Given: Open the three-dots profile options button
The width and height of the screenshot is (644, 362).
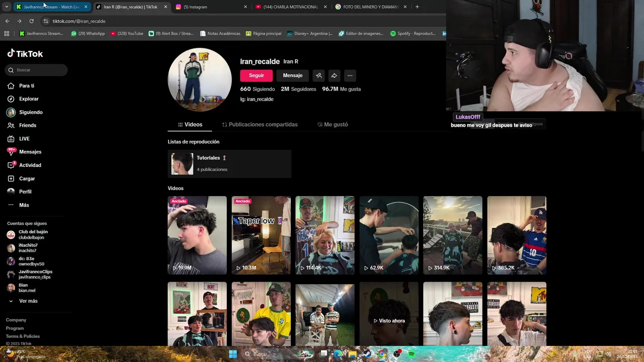Looking at the screenshot, I should click(x=350, y=75).
